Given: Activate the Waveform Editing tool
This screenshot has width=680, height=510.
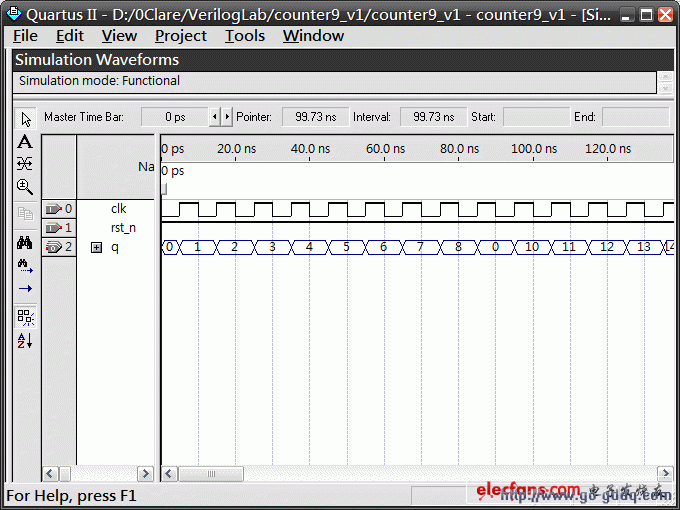Looking at the screenshot, I should coord(26,163).
